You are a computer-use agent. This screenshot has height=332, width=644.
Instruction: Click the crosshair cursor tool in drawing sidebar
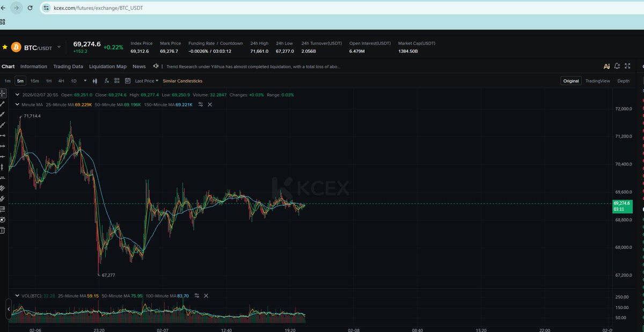point(3,93)
